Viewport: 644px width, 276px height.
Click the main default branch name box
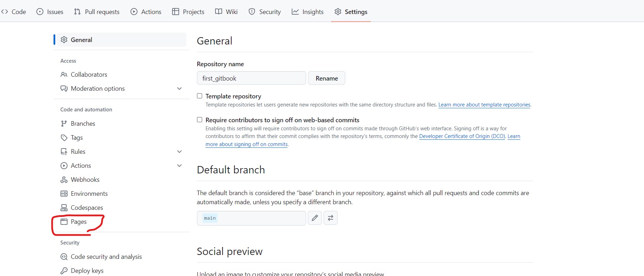pyautogui.click(x=252, y=218)
